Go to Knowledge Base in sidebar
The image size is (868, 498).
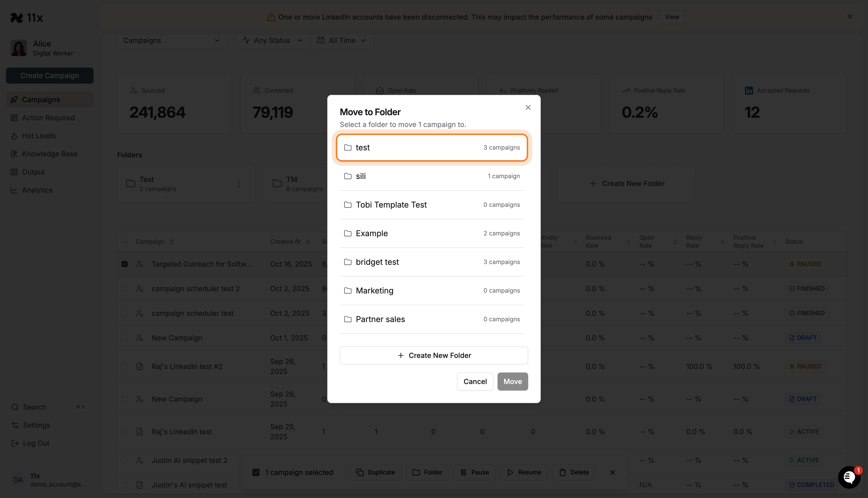click(x=50, y=154)
